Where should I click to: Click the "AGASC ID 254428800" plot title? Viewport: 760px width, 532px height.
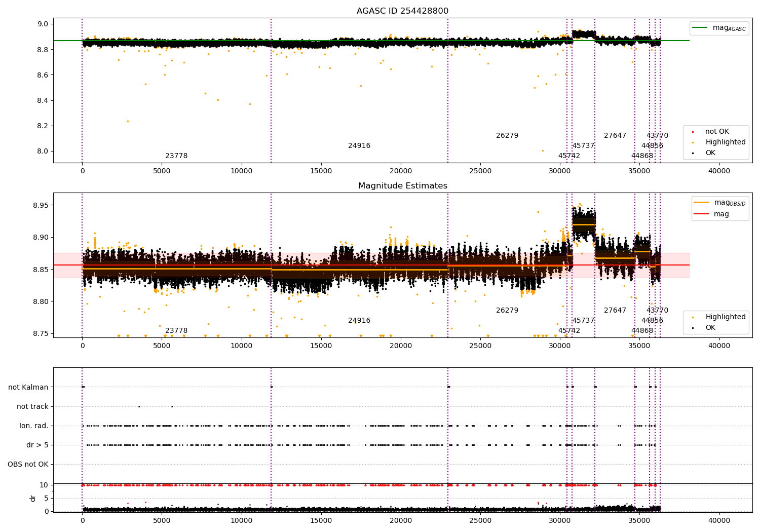pos(402,11)
